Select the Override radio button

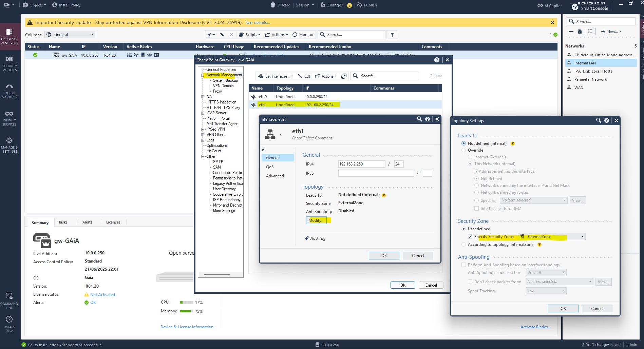tap(463, 150)
